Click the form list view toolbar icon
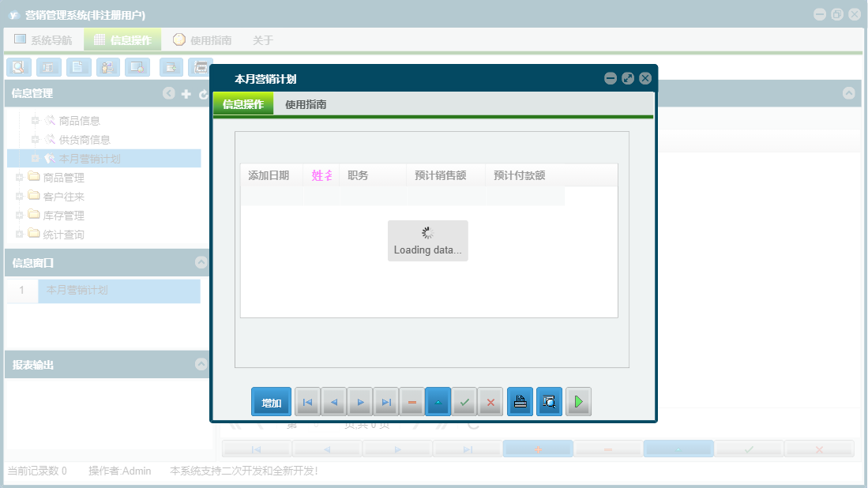 (49, 67)
